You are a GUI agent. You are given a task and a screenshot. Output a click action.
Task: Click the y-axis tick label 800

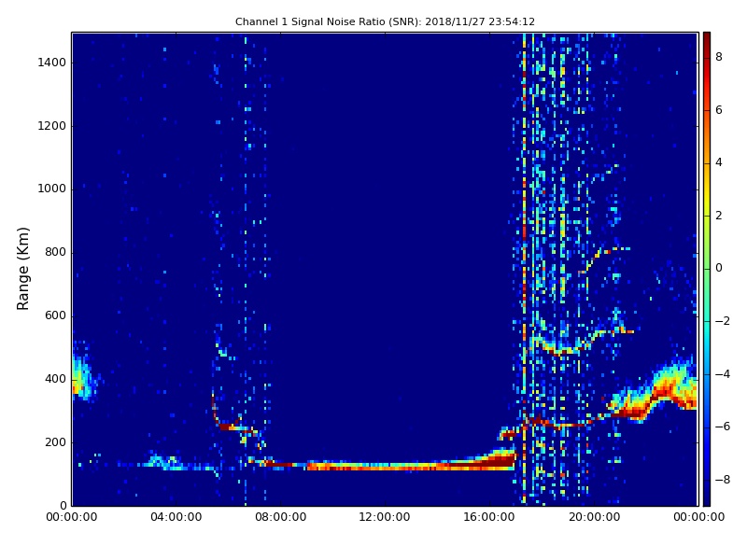[x=55, y=252]
